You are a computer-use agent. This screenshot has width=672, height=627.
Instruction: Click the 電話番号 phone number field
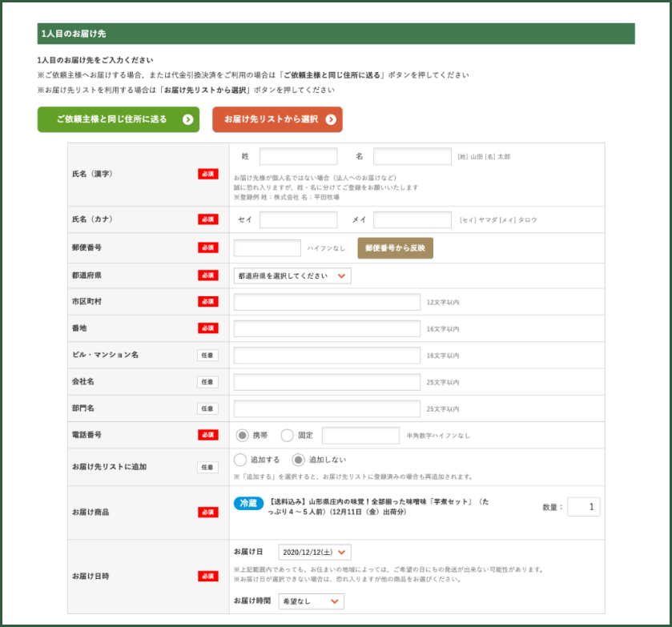361,436
